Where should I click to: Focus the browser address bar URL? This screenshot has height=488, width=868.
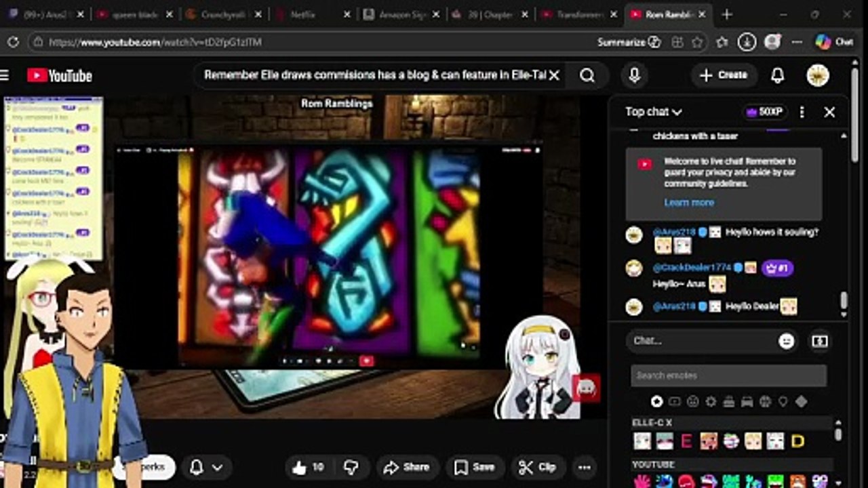tap(155, 42)
